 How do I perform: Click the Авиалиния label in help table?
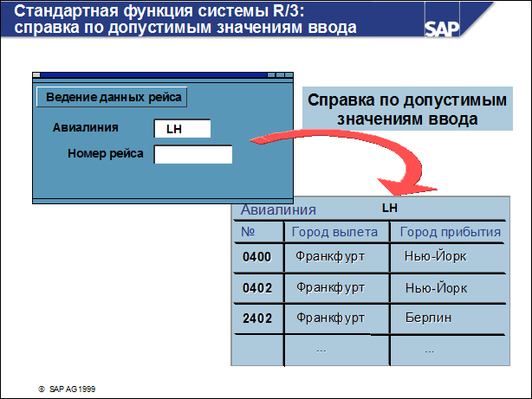point(278,209)
